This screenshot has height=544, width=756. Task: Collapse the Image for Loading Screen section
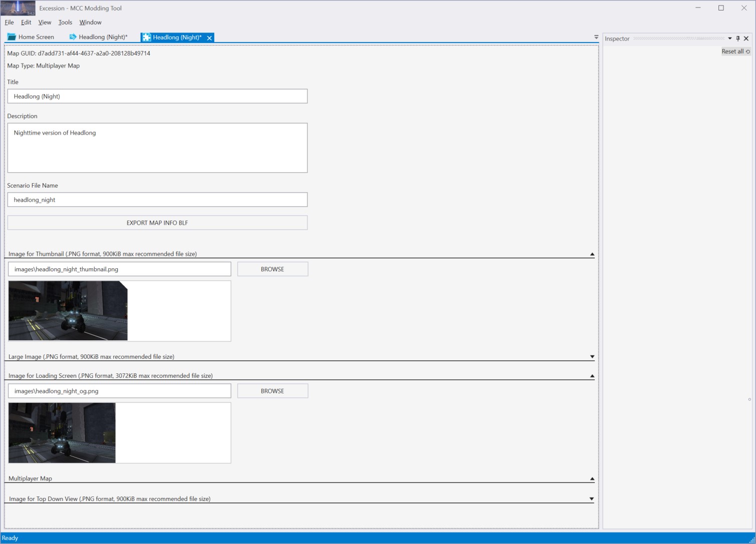592,376
